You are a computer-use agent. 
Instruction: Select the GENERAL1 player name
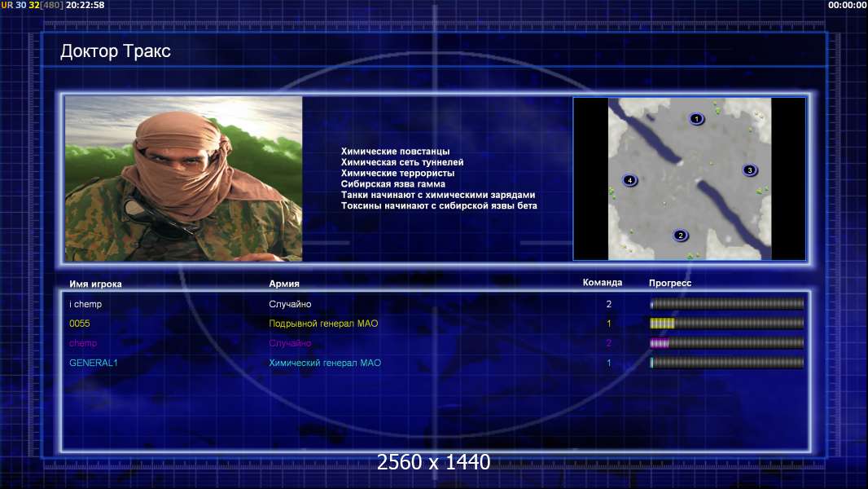pos(94,363)
